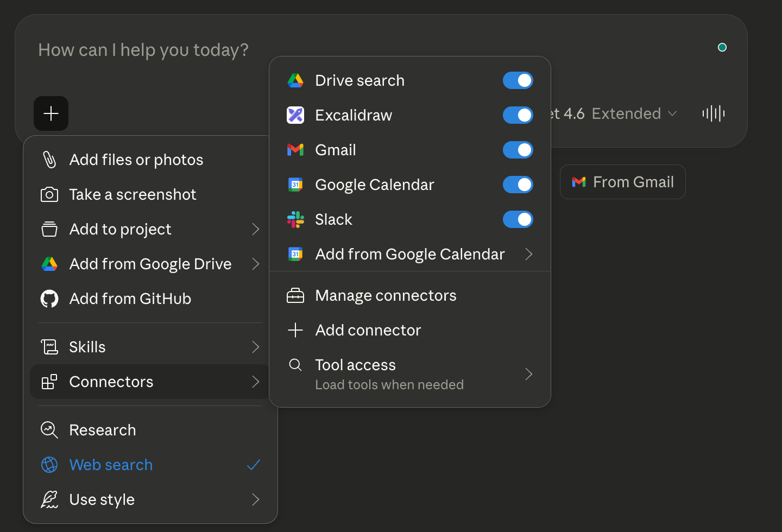Open the model selector Extended dropdown
782x532 pixels.
pyautogui.click(x=634, y=113)
